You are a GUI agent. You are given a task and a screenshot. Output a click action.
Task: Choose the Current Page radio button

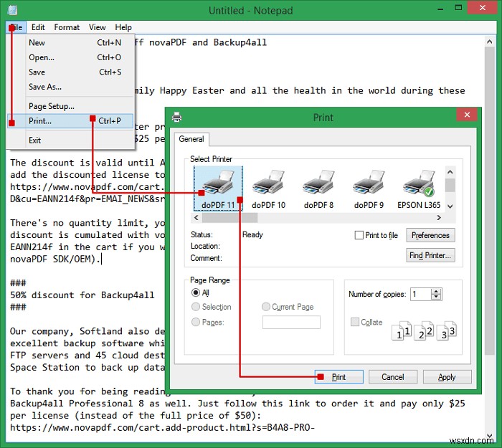(266, 307)
